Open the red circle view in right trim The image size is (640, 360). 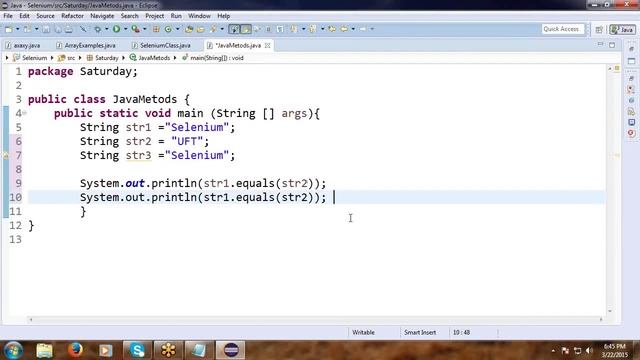[x=631, y=133]
